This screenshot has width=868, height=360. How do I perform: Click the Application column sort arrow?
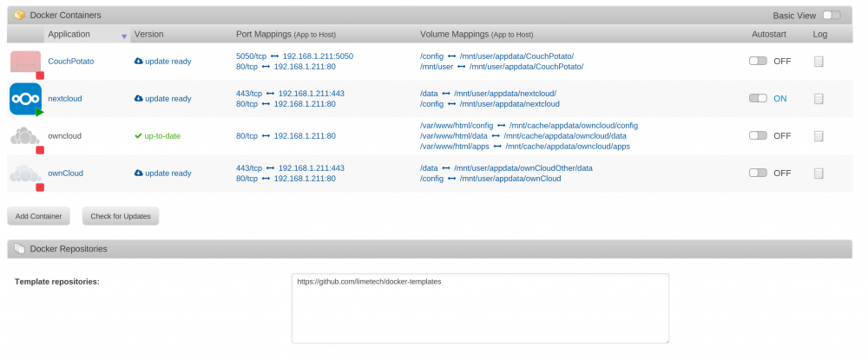(x=124, y=36)
